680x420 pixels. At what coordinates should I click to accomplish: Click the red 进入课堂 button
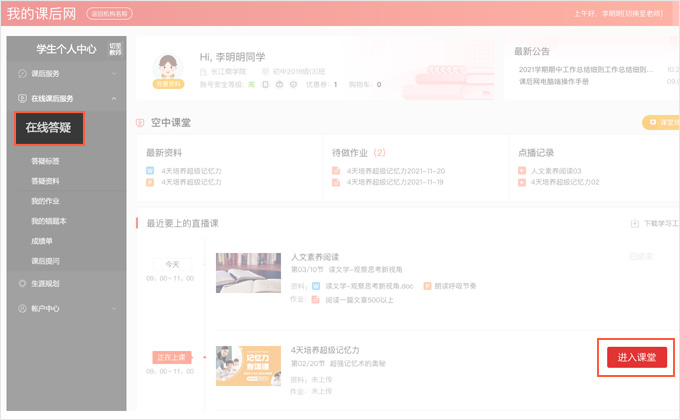tap(637, 358)
